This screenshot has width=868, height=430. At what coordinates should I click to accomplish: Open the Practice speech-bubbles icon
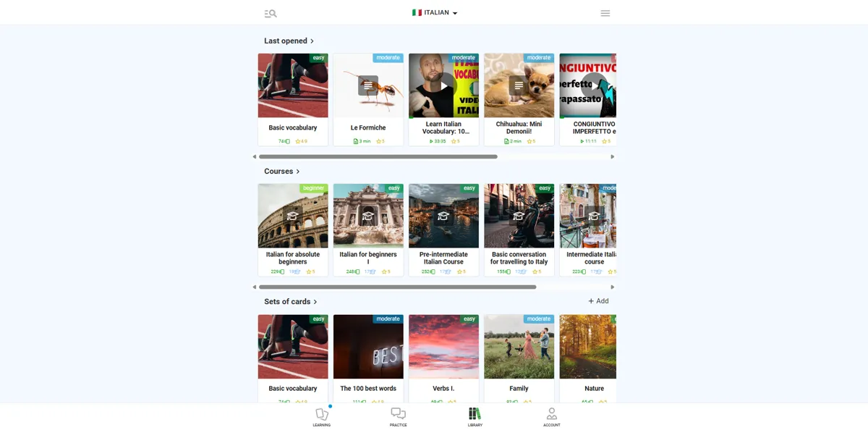(398, 416)
